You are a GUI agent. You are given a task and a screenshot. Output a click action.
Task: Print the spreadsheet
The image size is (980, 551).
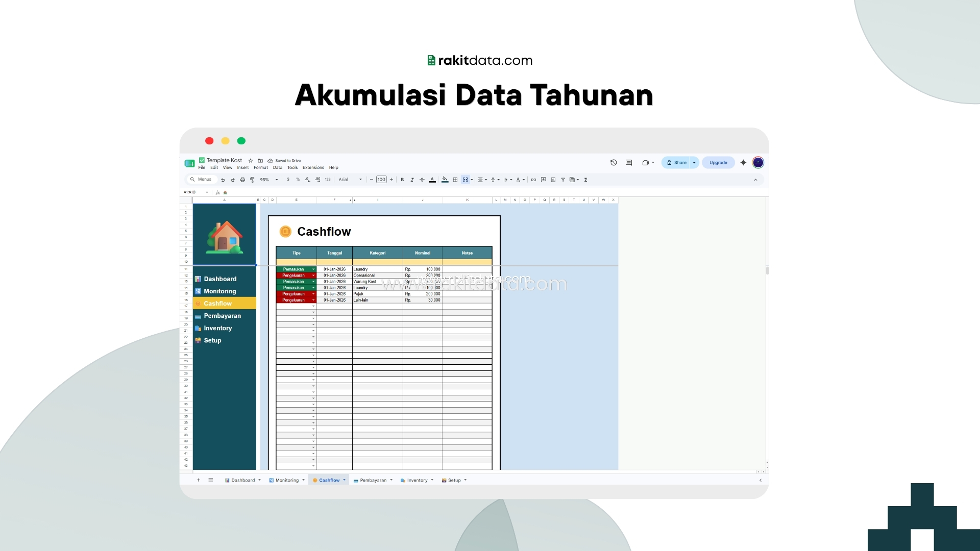(x=242, y=180)
